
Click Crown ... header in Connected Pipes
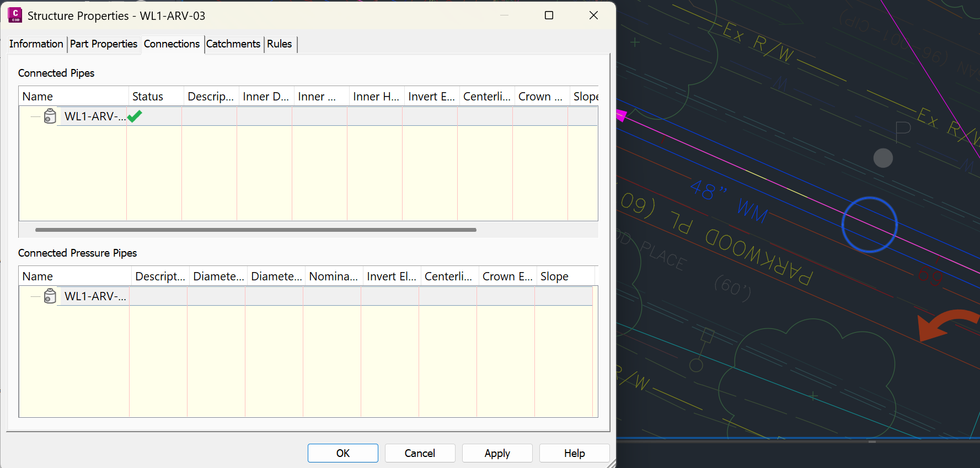[542, 97]
